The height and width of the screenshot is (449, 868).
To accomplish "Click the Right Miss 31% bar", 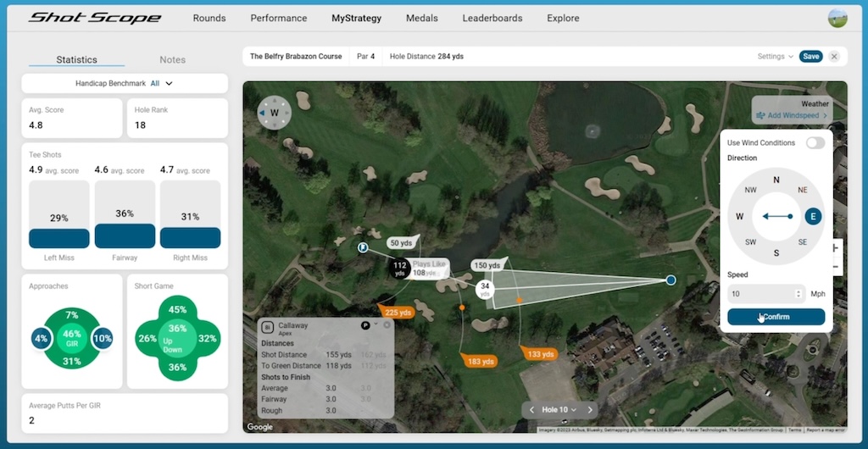I will tap(191, 214).
